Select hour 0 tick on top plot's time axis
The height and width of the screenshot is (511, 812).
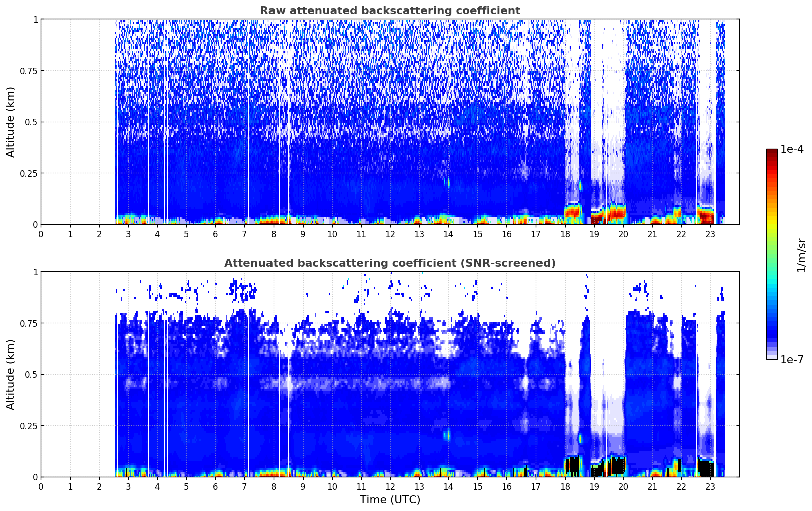[x=41, y=234]
